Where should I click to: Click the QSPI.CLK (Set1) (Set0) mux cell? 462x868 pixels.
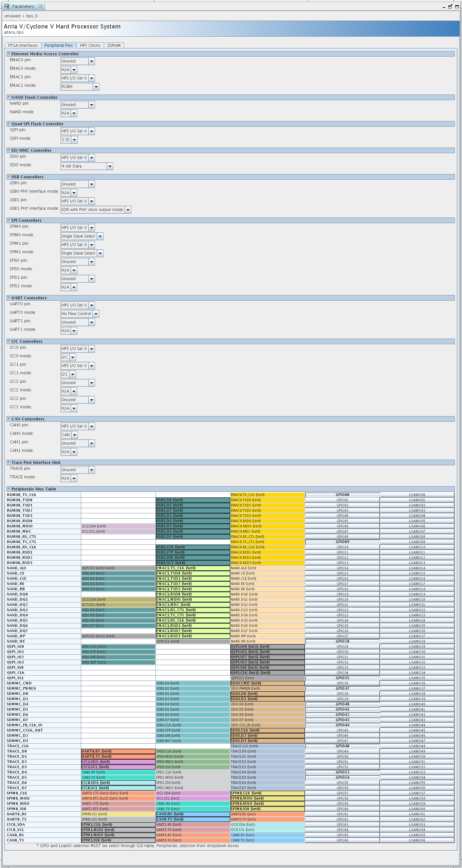tap(268, 673)
